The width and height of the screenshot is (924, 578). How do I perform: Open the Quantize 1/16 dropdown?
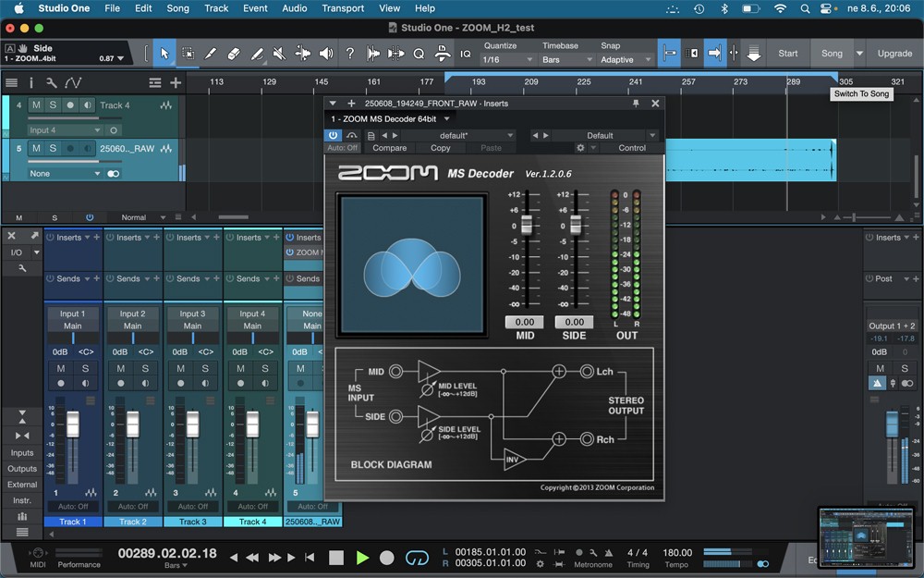(507, 59)
